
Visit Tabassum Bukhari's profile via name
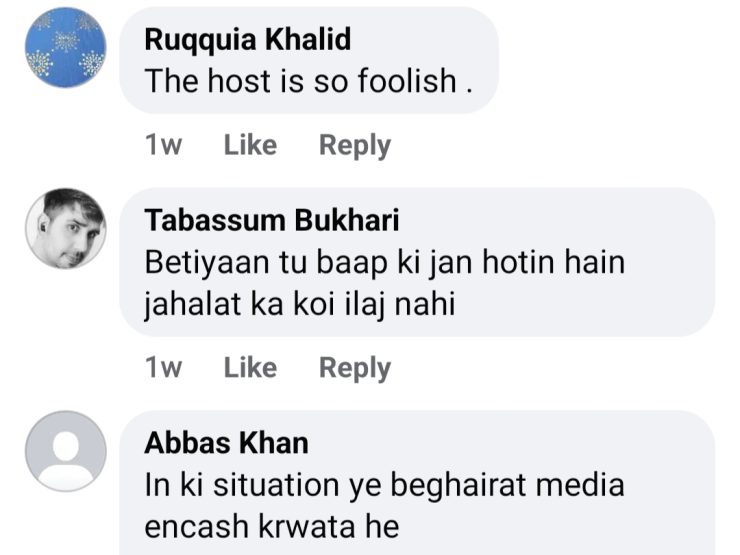pos(272,220)
